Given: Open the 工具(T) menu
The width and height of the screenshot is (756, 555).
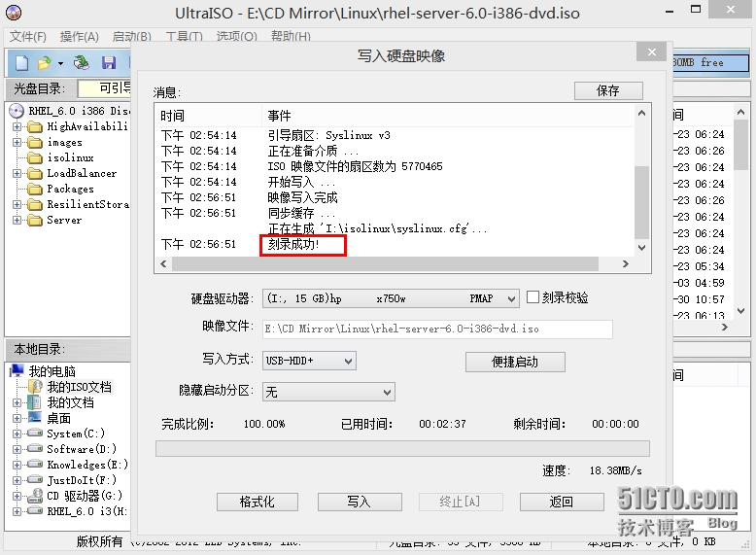Looking at the screenshot, I should [184, 36].
